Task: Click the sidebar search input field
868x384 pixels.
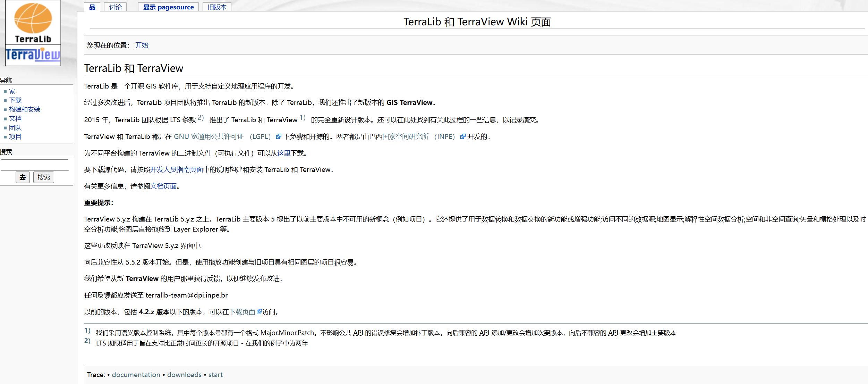Action: 35,165
